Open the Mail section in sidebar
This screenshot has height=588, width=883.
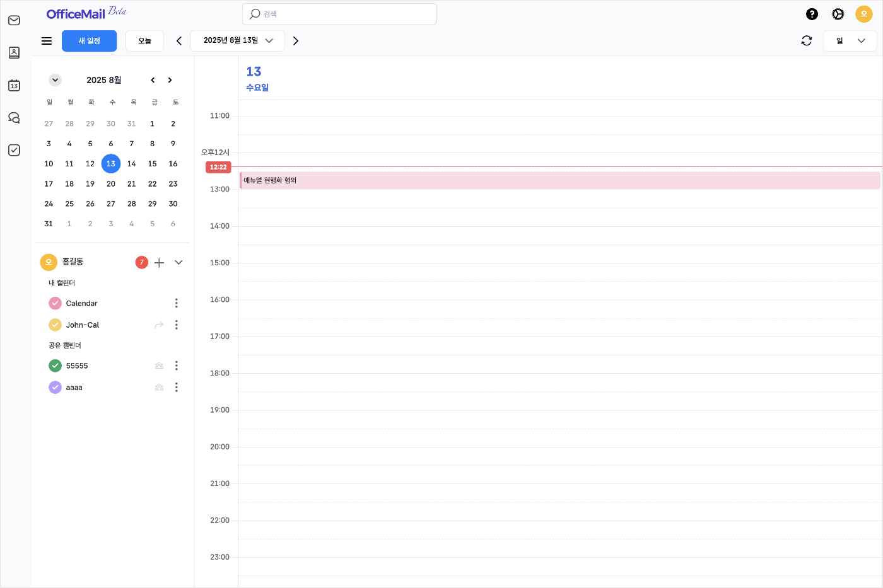coord(14,20)
